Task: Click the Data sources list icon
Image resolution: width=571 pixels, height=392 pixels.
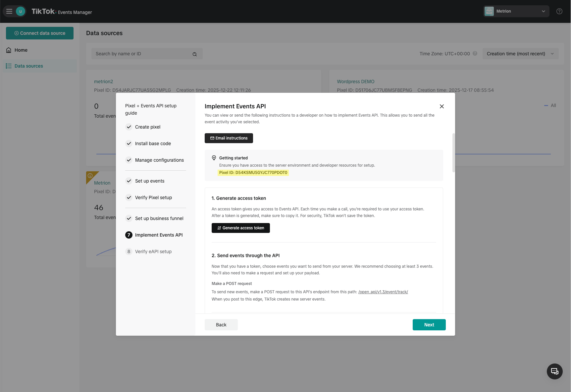Action: [x=9, y=66]
